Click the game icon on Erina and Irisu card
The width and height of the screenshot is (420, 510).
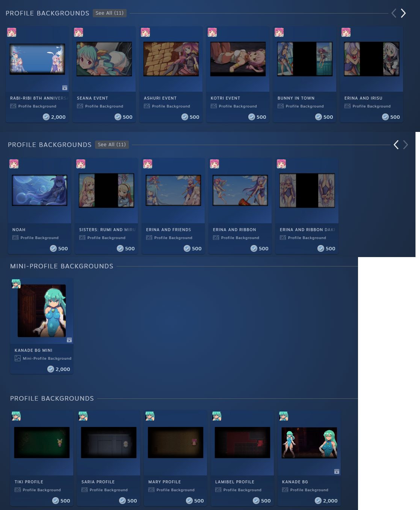[346, 32]
